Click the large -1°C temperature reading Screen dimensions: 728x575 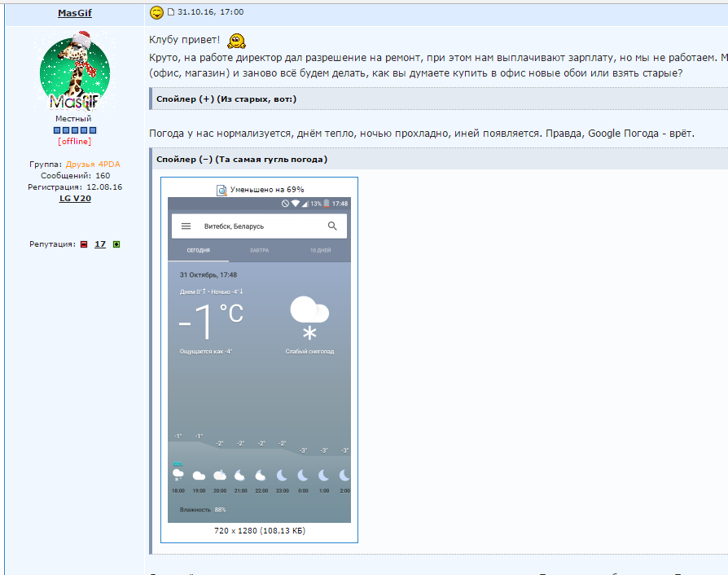[211, 320]
